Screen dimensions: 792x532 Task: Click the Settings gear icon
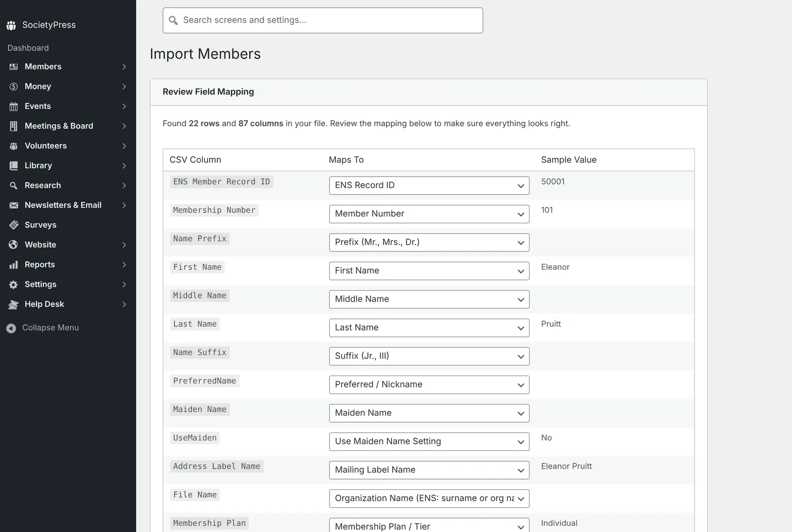click(x=14, y=285)
